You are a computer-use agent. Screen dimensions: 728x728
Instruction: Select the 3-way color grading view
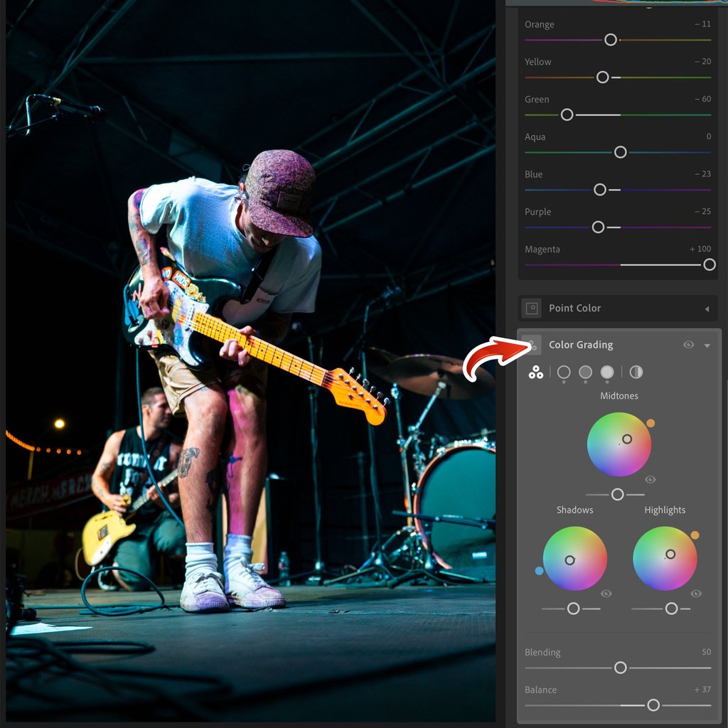click(536, 372)
